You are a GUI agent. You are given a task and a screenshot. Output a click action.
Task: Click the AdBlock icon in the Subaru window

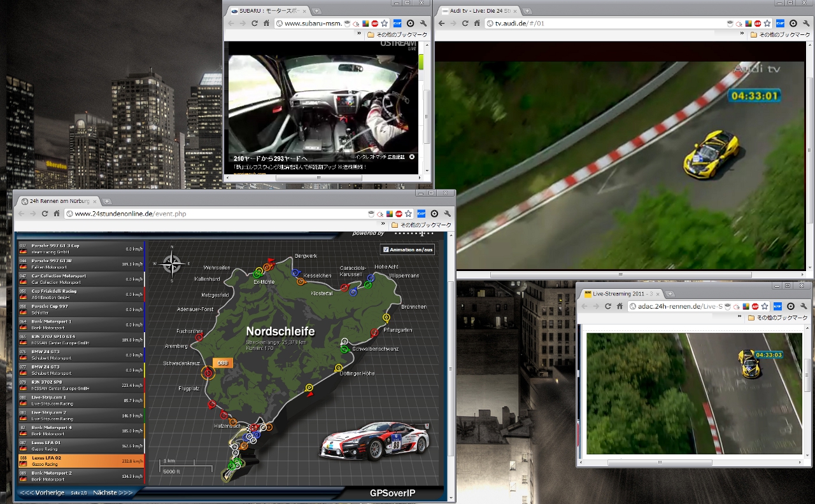pyautogui.click(x=374, y=23)
